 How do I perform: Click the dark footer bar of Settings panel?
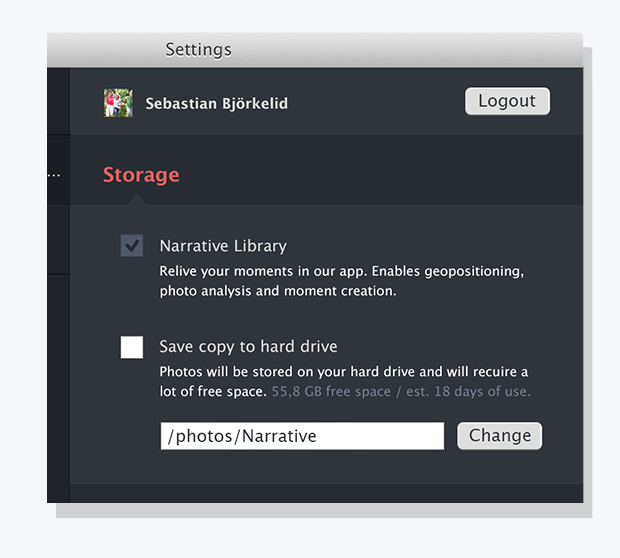pos(326,493)
